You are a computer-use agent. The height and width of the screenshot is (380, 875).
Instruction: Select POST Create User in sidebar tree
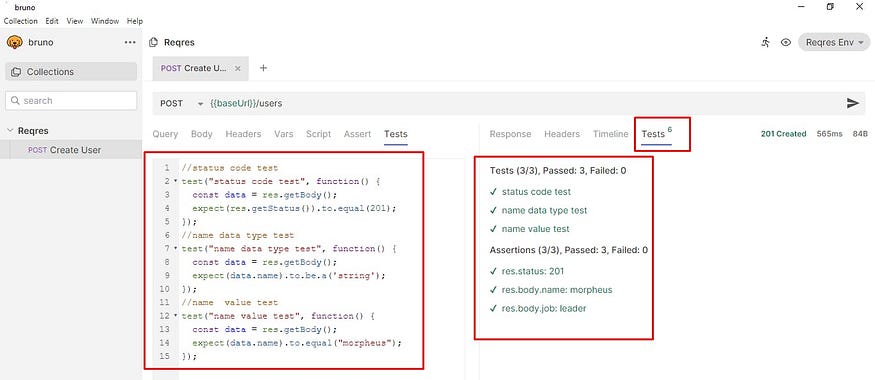point(71,150)
